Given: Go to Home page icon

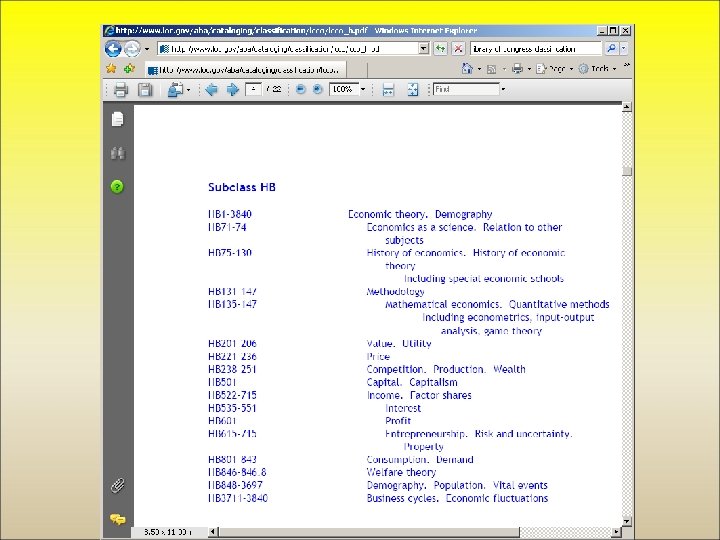Looking at the screenshot, I should click(x=467, y=68).
